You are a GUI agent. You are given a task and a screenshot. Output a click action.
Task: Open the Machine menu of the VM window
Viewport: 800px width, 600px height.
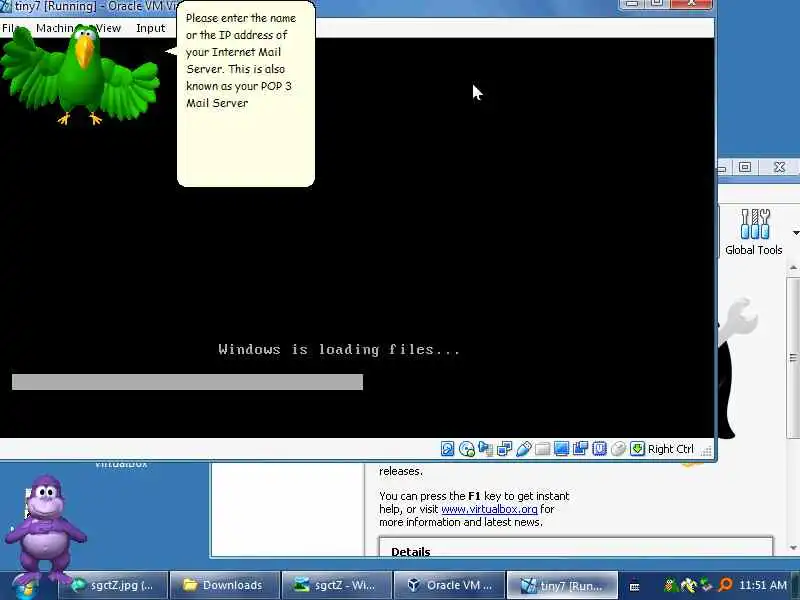click(55, 28)
